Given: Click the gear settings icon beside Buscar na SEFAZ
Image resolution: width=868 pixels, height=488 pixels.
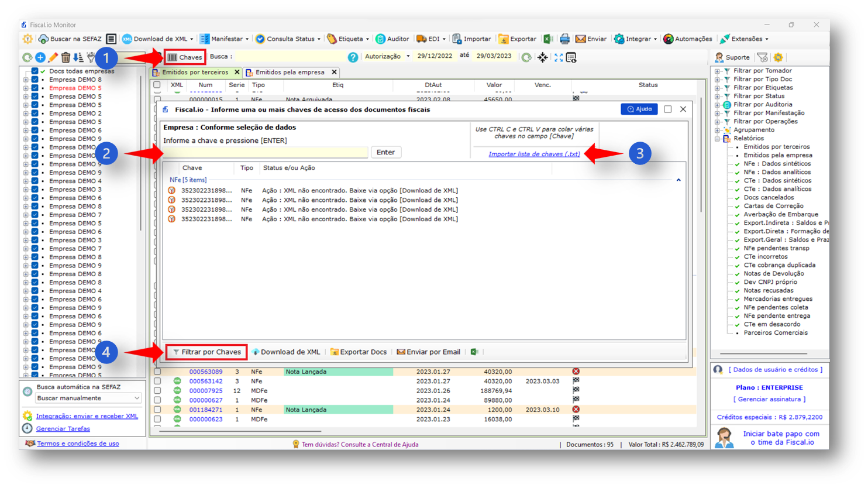Looking at the screenshot, I should [27, 39].
